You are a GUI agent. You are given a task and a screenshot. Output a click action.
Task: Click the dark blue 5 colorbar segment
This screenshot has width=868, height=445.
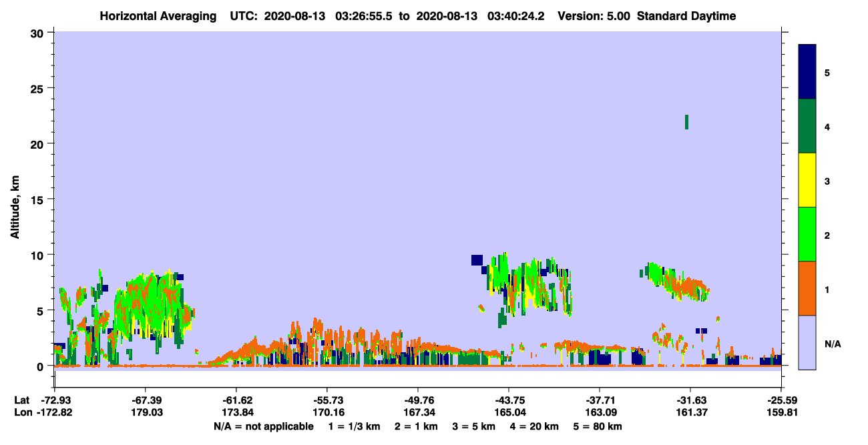click(807, 72)
